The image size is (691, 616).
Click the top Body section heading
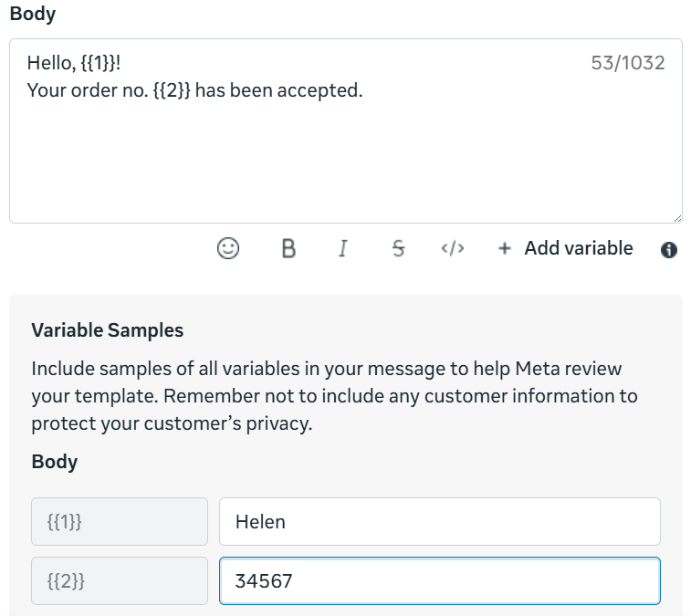coord(33,15)
